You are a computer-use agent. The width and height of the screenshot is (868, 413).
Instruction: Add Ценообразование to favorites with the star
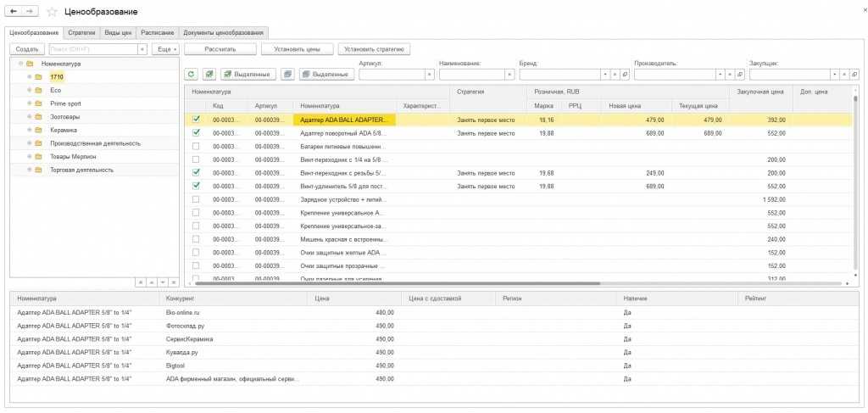pos(53,12)
